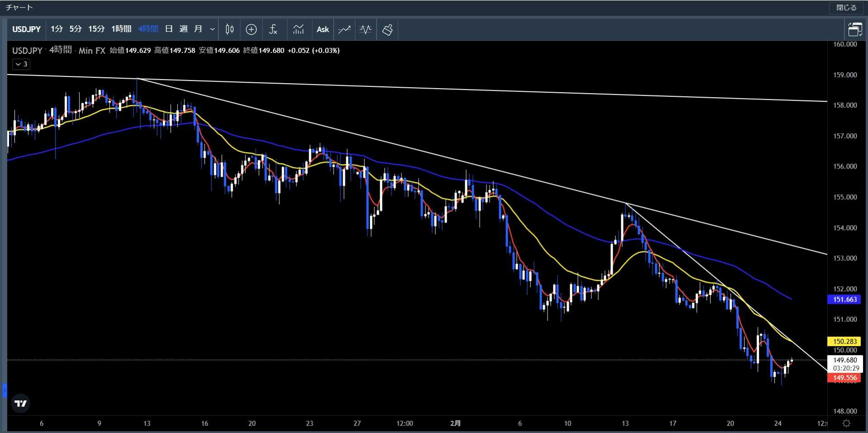
Task: Switch to the 15分 timeframe
Action: click(96, 29)
